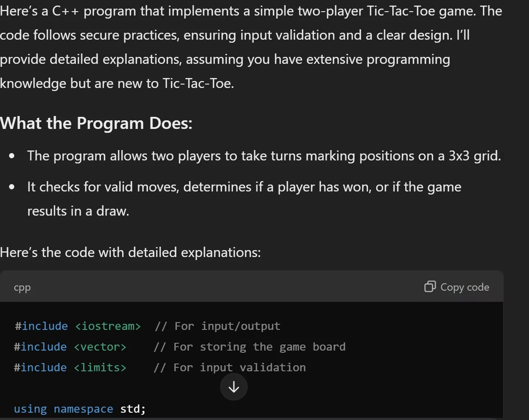Click the "What the Program Does:" heading
529x420 pixels.
(96, 124)
